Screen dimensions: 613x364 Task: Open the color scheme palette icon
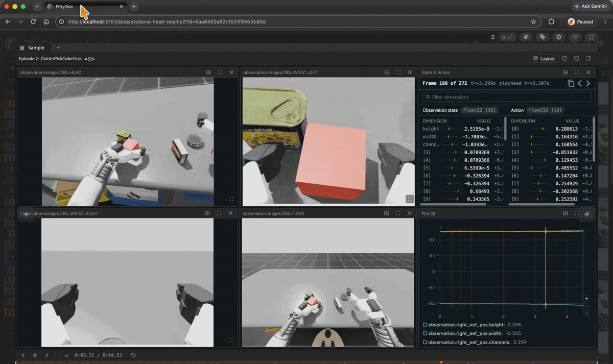point(526,37)
